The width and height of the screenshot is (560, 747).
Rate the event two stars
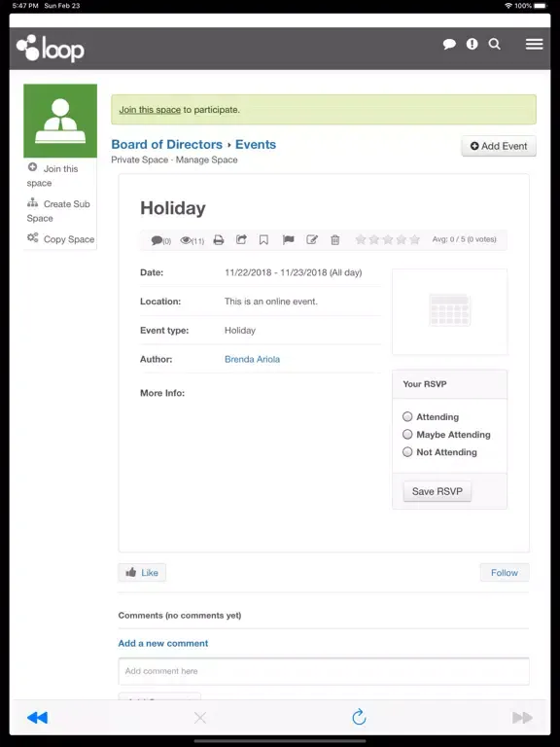coord(374,239)
